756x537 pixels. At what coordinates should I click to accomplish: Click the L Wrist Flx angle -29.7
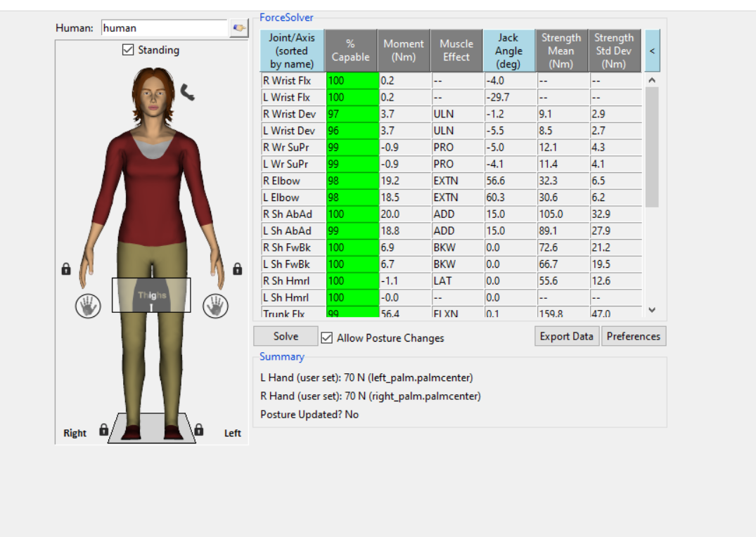coord(511,98)
